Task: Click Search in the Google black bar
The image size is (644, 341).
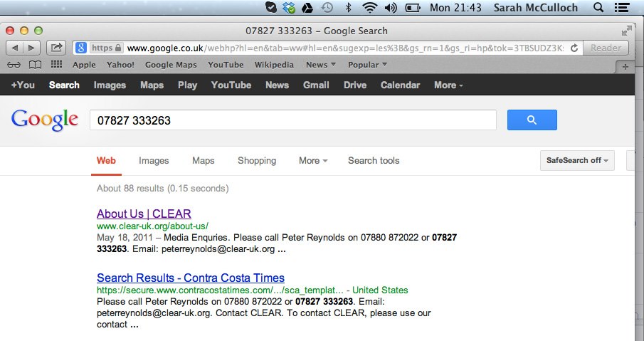Action: (x=64, y=85)
